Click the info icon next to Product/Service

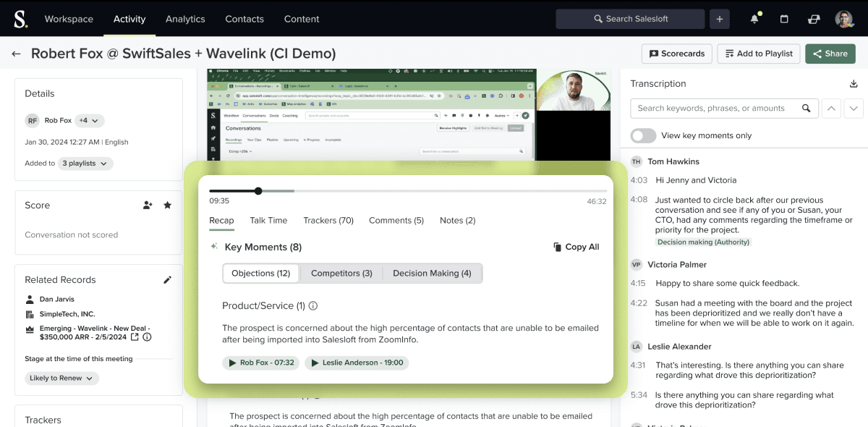[x=313, y=306]
